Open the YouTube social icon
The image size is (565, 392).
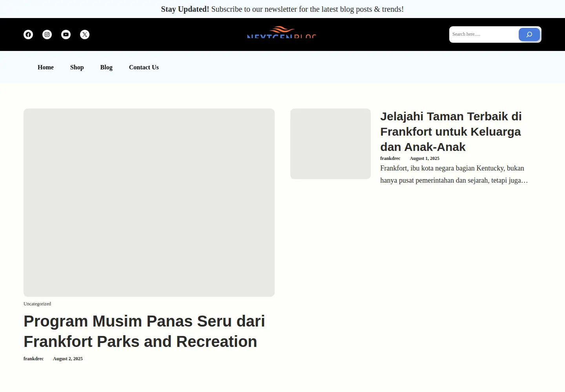66,34
